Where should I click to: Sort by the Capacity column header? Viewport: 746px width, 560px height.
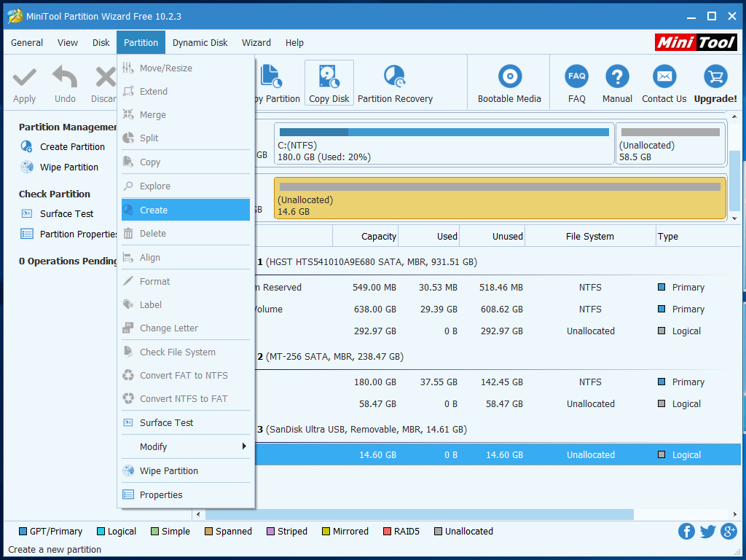(365, 237)
